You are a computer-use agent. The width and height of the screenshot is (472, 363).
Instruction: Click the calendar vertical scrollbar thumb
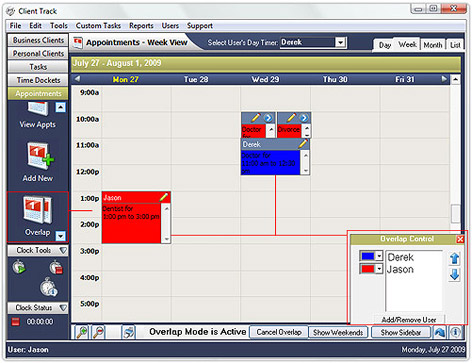click(455, 213)
